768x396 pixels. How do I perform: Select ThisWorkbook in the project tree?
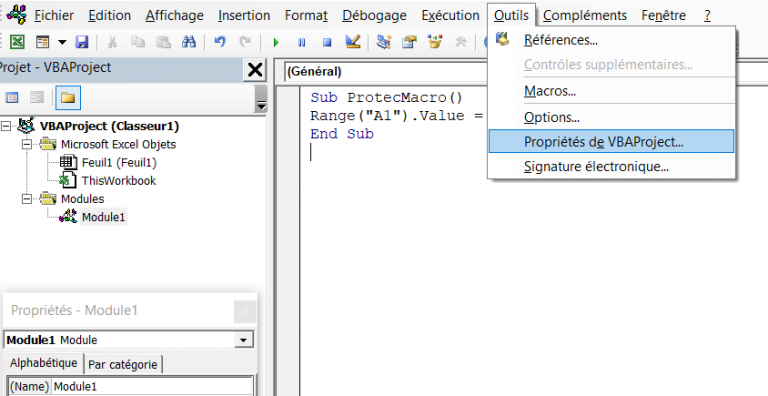[119, 181]
